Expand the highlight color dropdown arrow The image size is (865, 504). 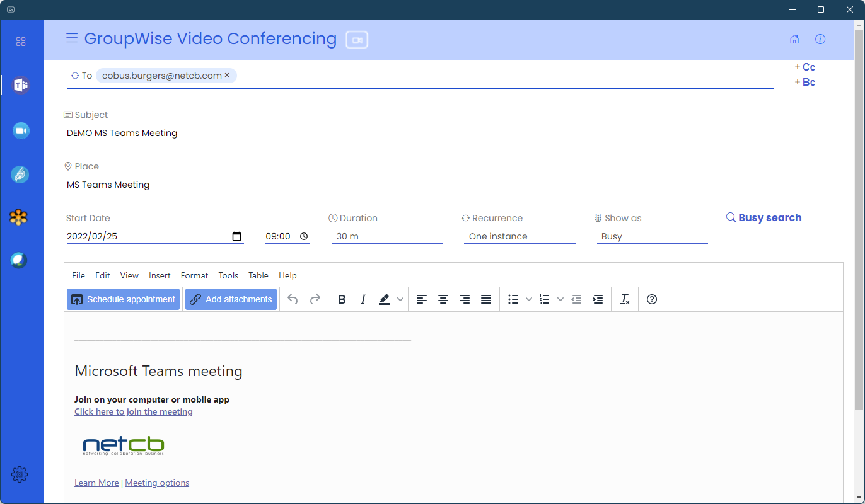click(400, 299)
